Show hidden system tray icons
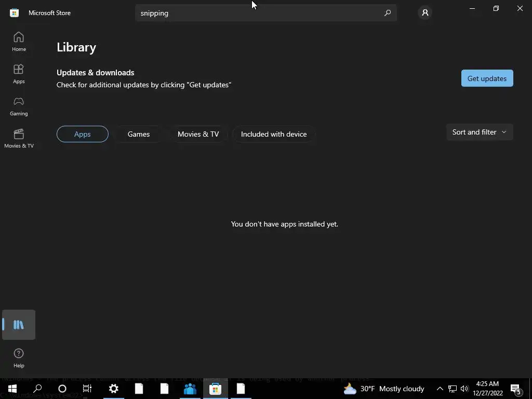The width and height of the screenshot is (532, 399). pos(440,389)
